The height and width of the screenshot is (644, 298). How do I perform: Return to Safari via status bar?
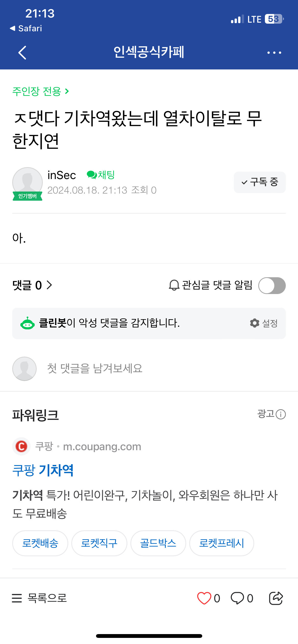26,28
